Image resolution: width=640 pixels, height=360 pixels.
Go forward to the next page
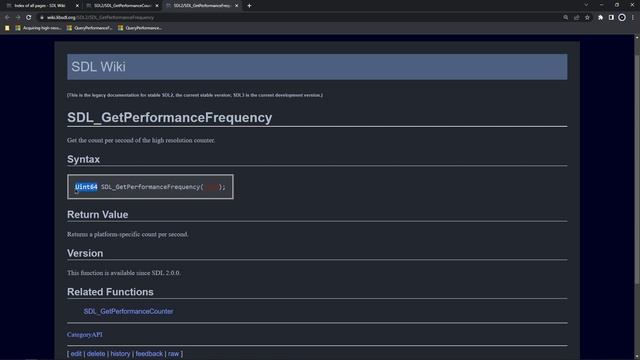pyautogui.click(x=18, y=18)
